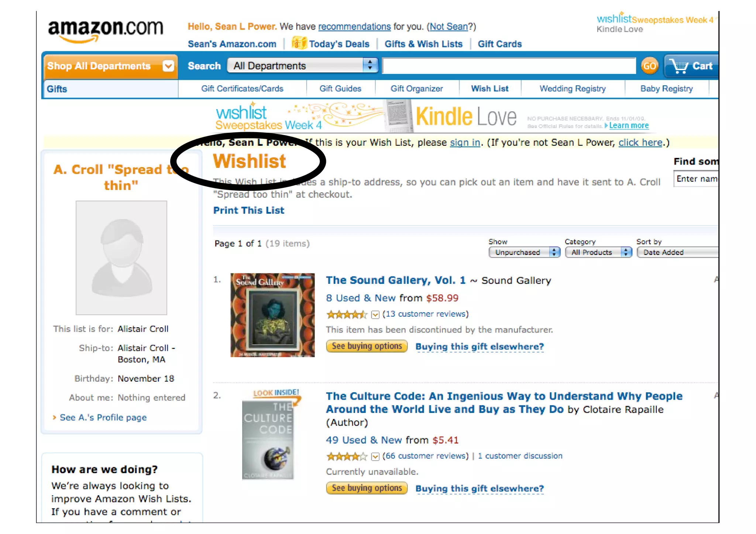
Task: Open the Gift Guides tab
Action: [x=340, y=89]
